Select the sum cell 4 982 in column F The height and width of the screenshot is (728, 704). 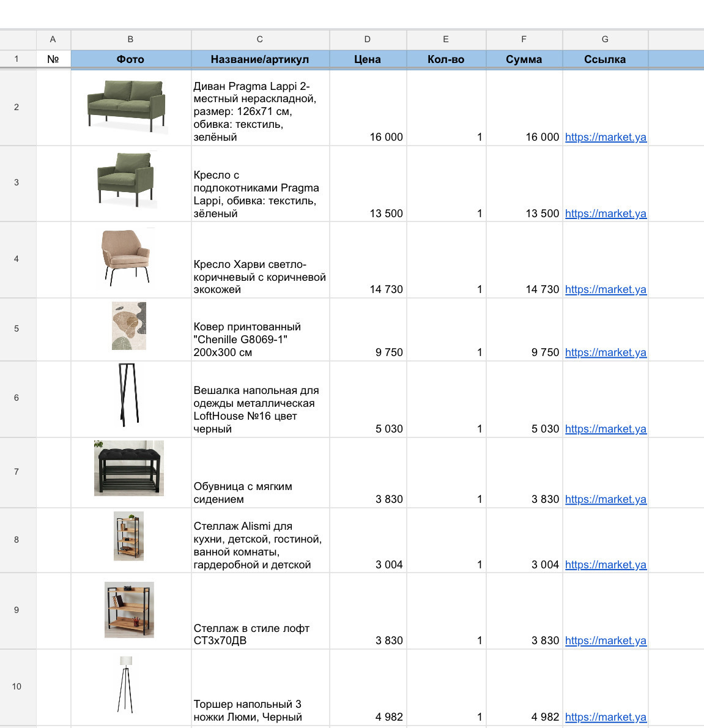tap(524, 687)
